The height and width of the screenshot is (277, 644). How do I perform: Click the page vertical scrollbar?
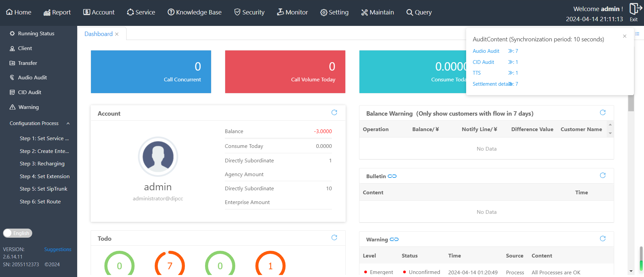pos(631,103)
